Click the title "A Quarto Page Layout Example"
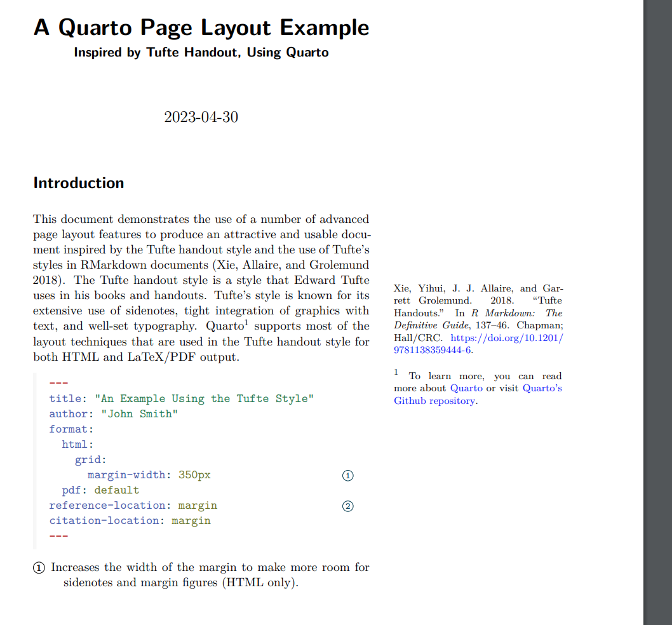 point(201,27)
